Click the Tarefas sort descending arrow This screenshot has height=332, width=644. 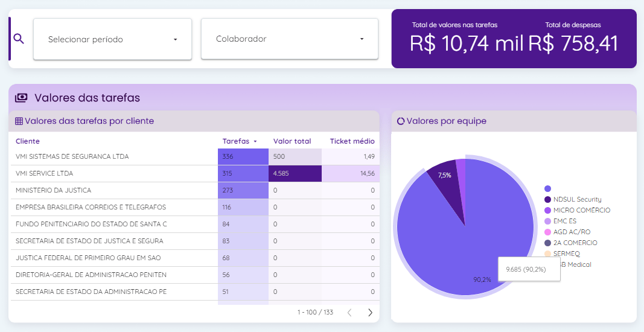[x=255, y=141]
